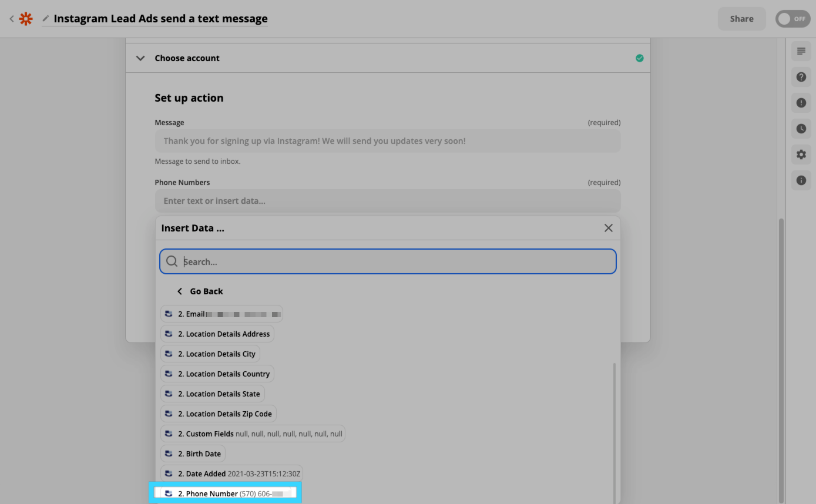Click the Zapier logo icon
The image size is (816, 504).
tap(26, 19)
